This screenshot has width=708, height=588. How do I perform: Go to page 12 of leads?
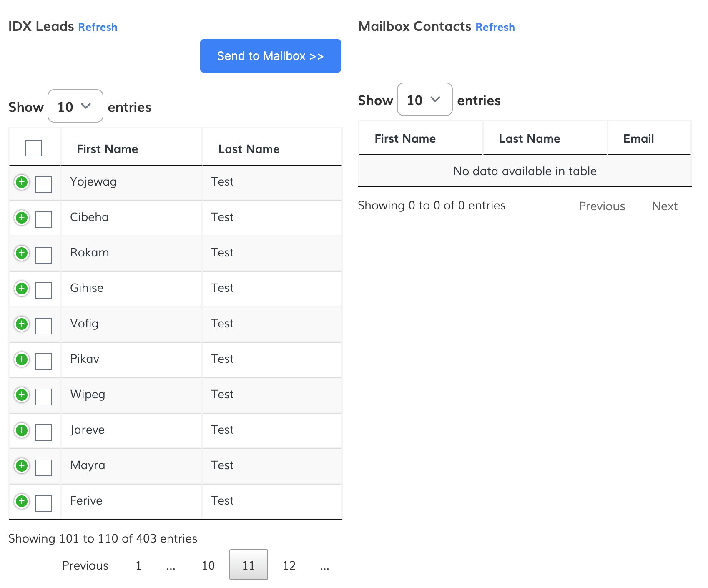[x=289, y=565]
